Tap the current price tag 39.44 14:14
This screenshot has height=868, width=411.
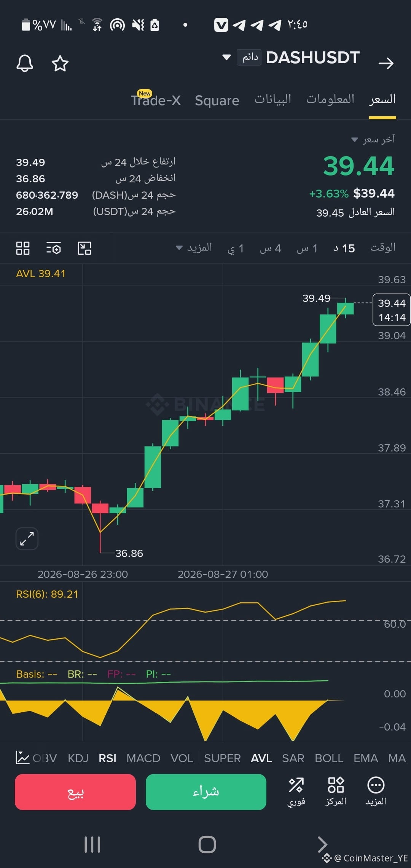point(392,310)
